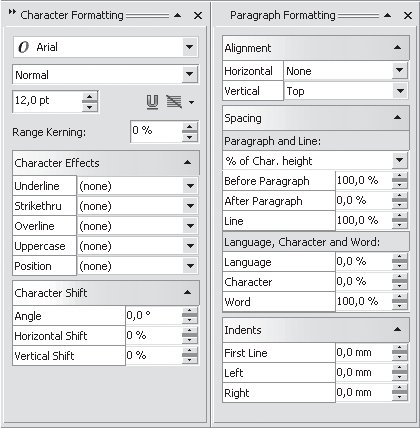Screen dimensions: 420x428
Task: Collapse Paragraph Formatting docker with title arrow
Action: coord(387,15)
